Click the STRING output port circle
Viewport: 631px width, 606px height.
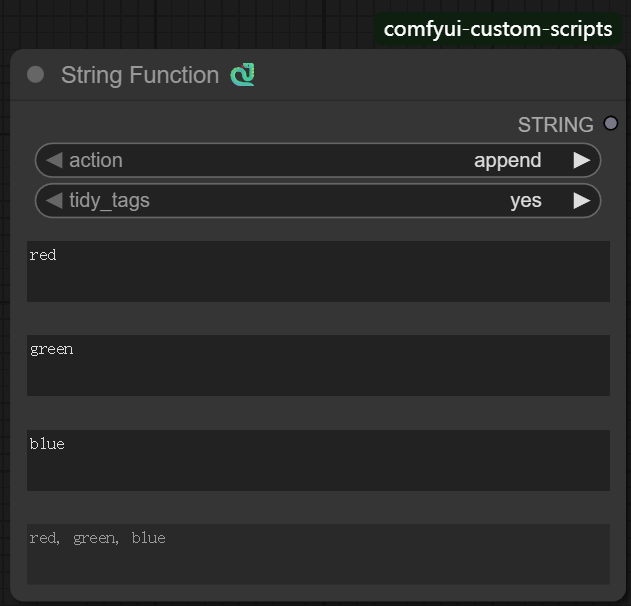coord(611,124)
